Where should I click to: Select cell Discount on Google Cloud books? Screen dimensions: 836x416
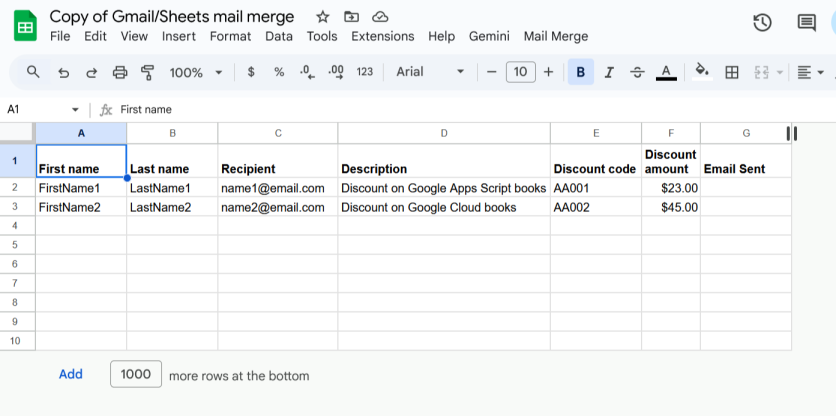(444, 207)
